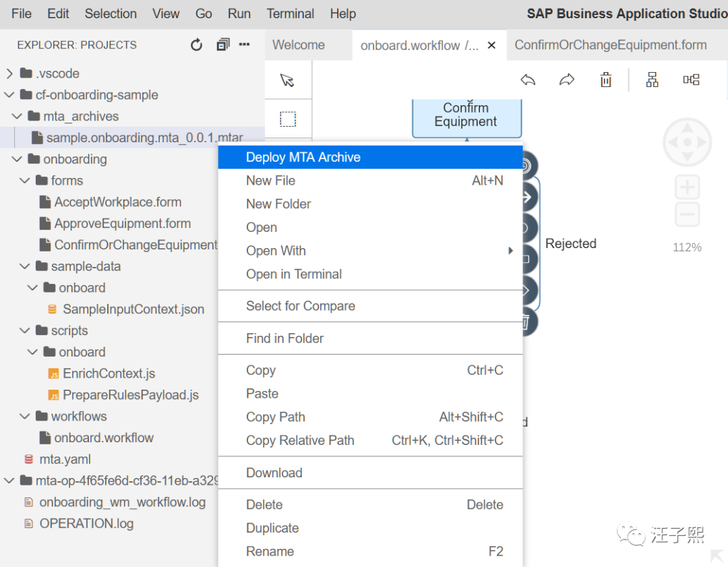Click the Undo arrow in workflow toolbar
This screenshot has width=728, height=567.
[528, 80]
